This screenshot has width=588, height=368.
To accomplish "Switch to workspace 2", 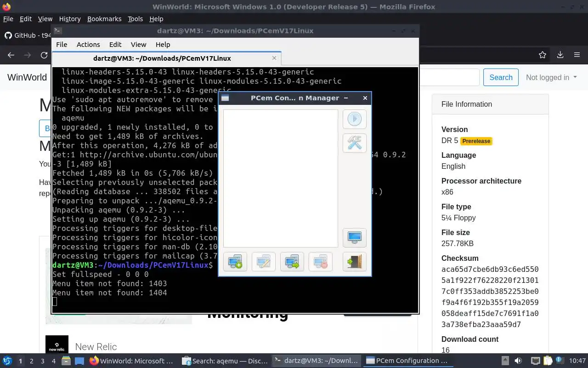I will (x=31, y=361).
